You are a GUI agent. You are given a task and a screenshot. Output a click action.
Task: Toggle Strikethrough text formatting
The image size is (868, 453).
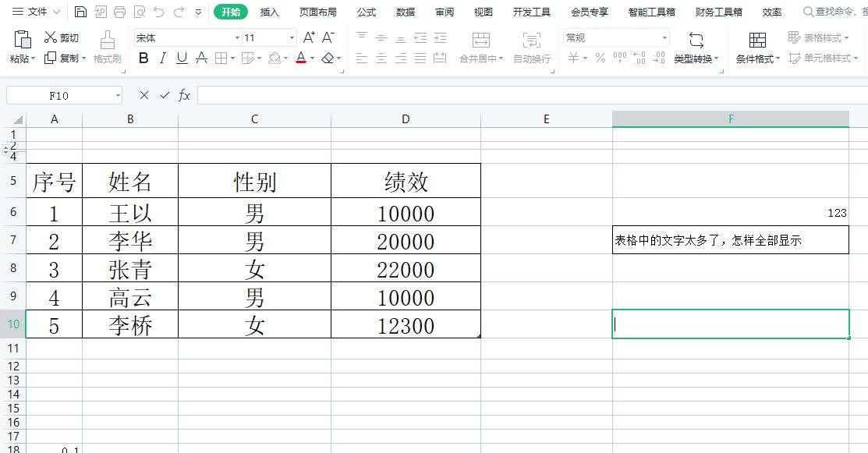pos(201,58)
